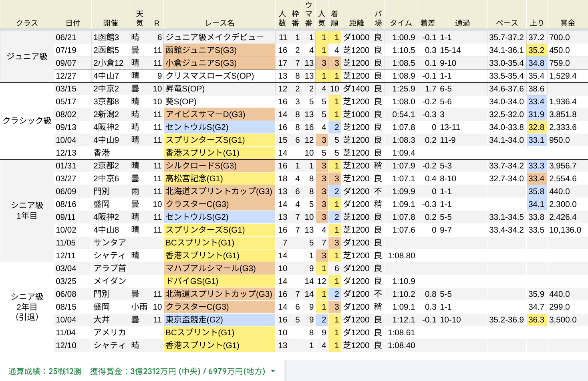
Task: Select 香港スプリント(G1) on 12/10 row
Action: click(x=219, y=345)
